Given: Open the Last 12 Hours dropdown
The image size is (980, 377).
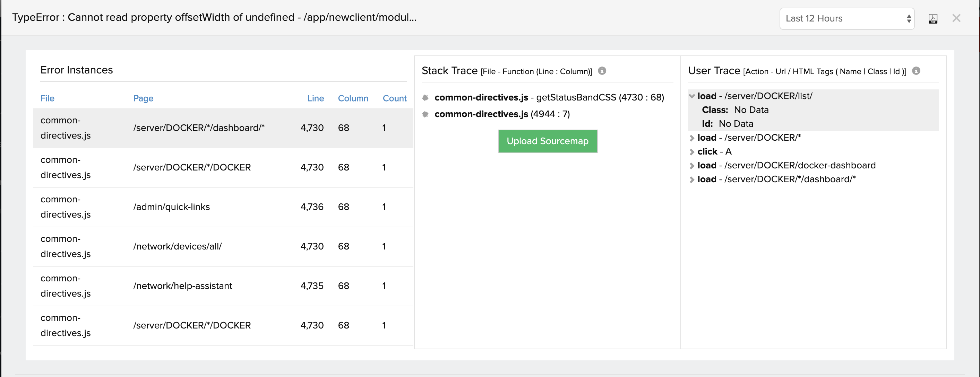Looking at the screenshot, I should 846,19.
